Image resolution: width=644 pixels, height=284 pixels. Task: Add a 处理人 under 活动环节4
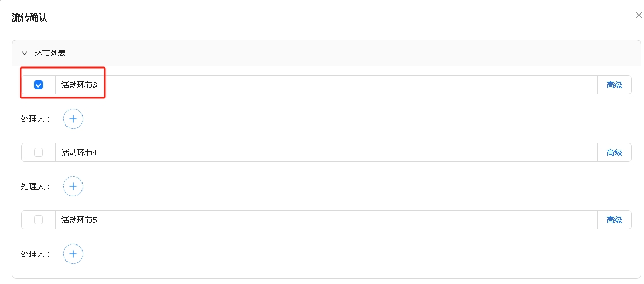coord(73,186)
